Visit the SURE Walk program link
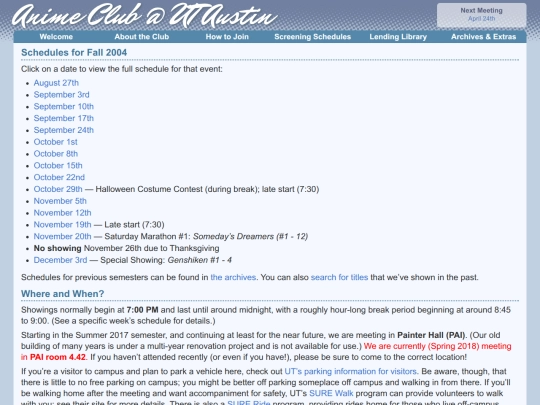Screen dimensions: 540x405 (331, 393)
